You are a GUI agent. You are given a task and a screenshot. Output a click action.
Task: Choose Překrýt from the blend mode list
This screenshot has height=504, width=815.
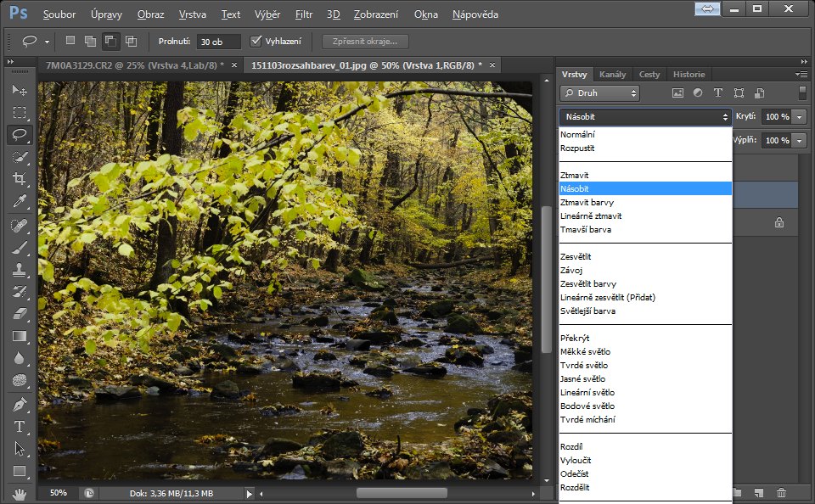pos(576,338)
